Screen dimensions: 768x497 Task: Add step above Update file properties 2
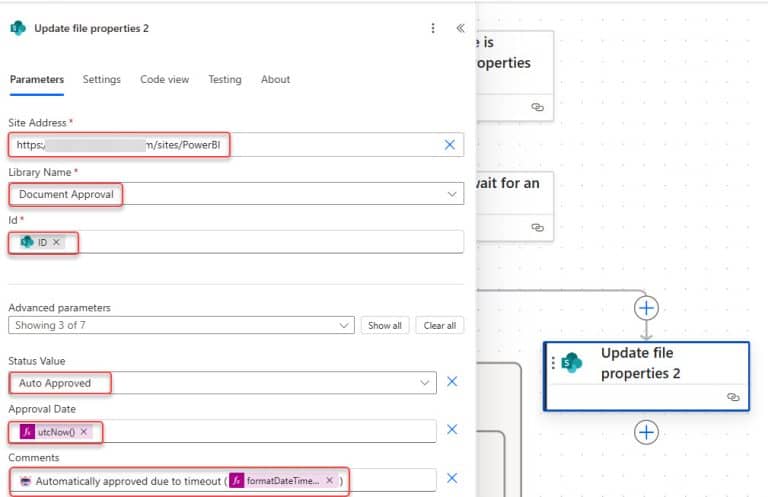[646, 308]
